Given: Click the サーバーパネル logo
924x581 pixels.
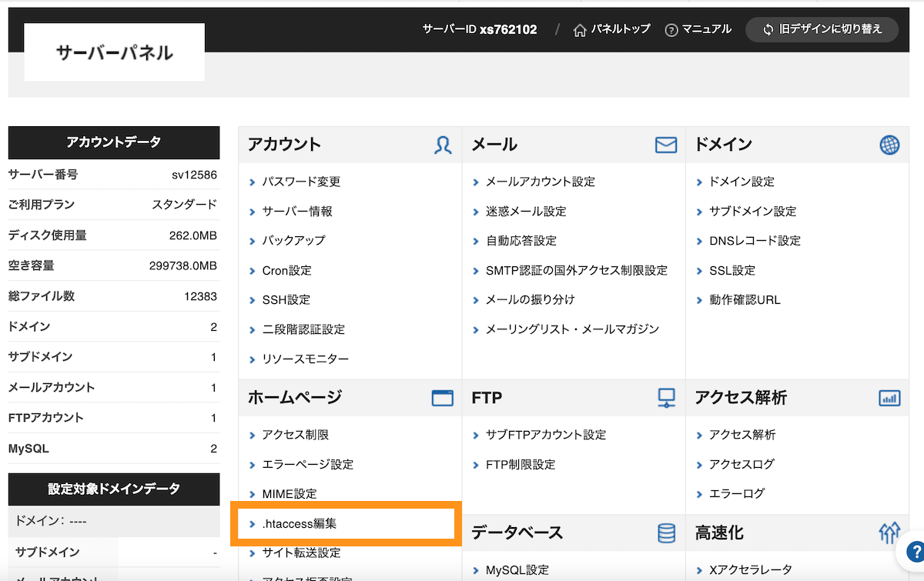Looking at the screenshot, I should (x=113, y=52).
